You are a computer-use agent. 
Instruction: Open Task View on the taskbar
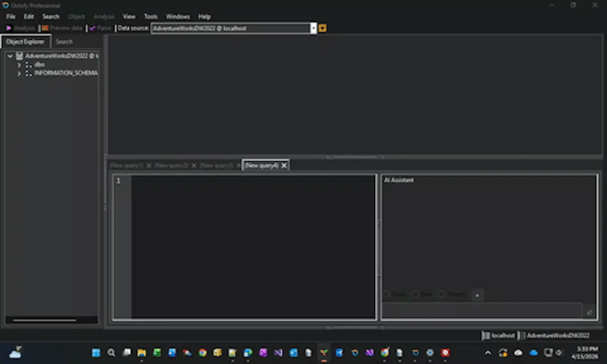[127, 353]
